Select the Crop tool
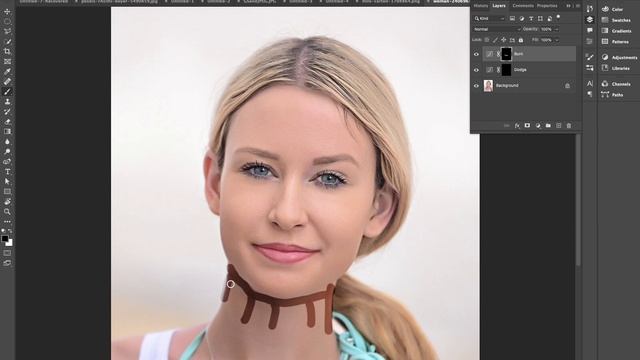The width and height of the screenshot is (640, 360). point(7,51)
